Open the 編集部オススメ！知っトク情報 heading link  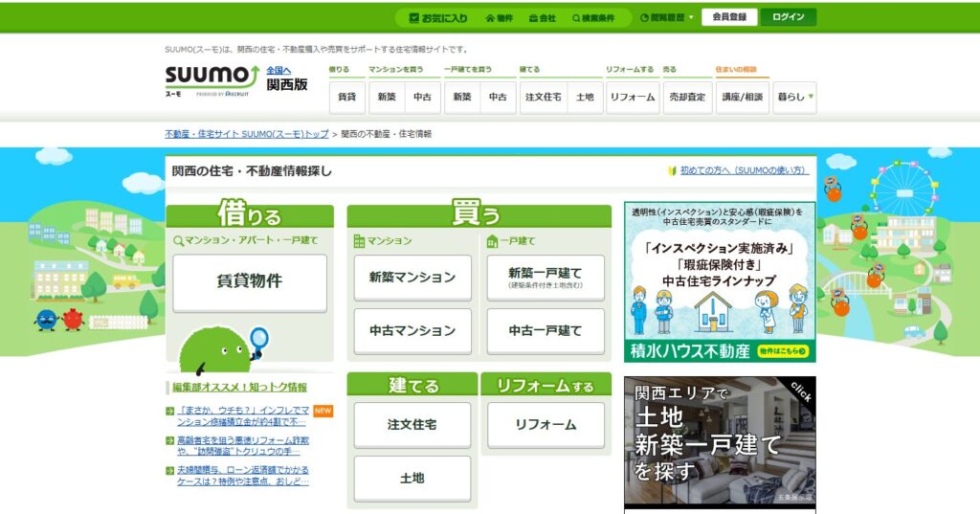click(x=240, y=387)
